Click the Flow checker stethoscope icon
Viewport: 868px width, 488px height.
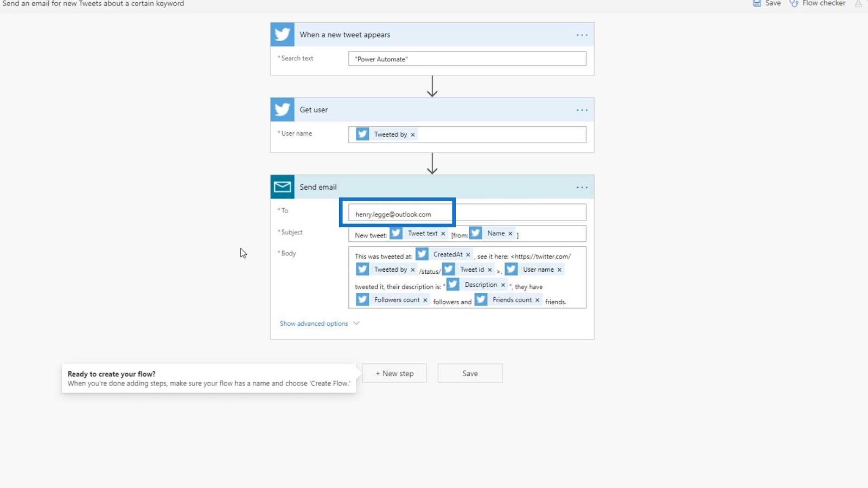point(794,3)
